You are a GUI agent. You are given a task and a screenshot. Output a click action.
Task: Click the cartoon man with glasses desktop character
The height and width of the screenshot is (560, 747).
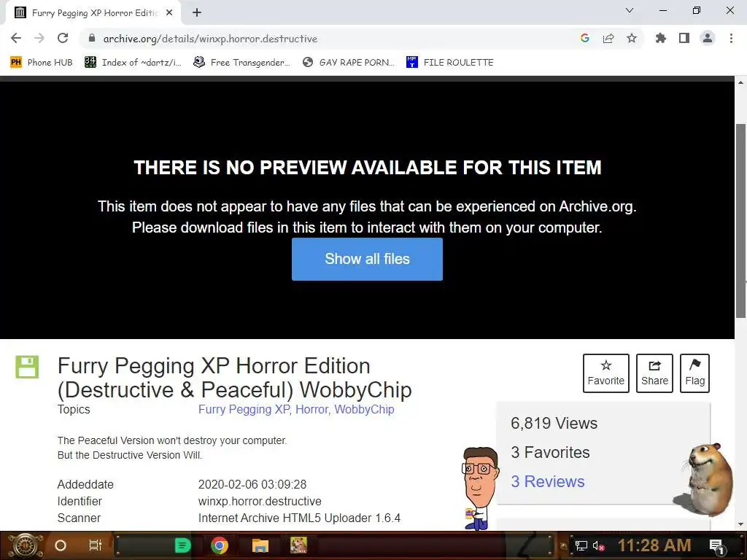[480, 489]
